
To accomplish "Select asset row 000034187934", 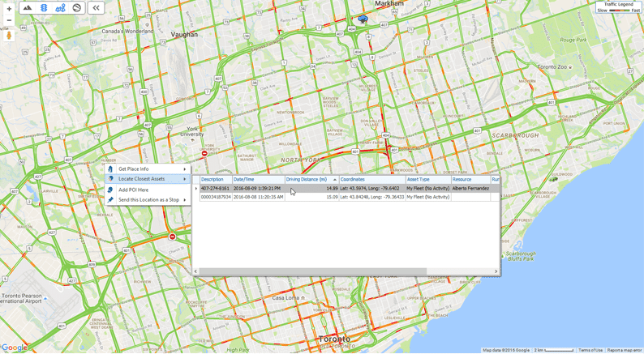I will 216,197.
